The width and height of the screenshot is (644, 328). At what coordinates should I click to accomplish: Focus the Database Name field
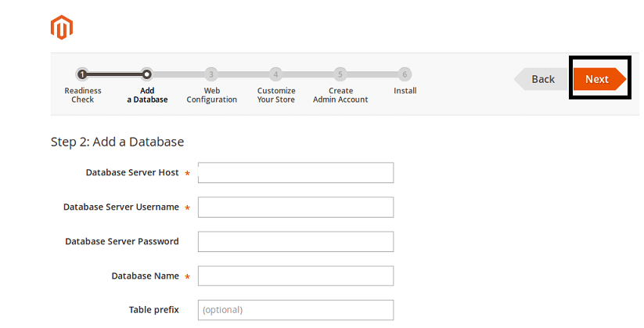pos(296,276)
